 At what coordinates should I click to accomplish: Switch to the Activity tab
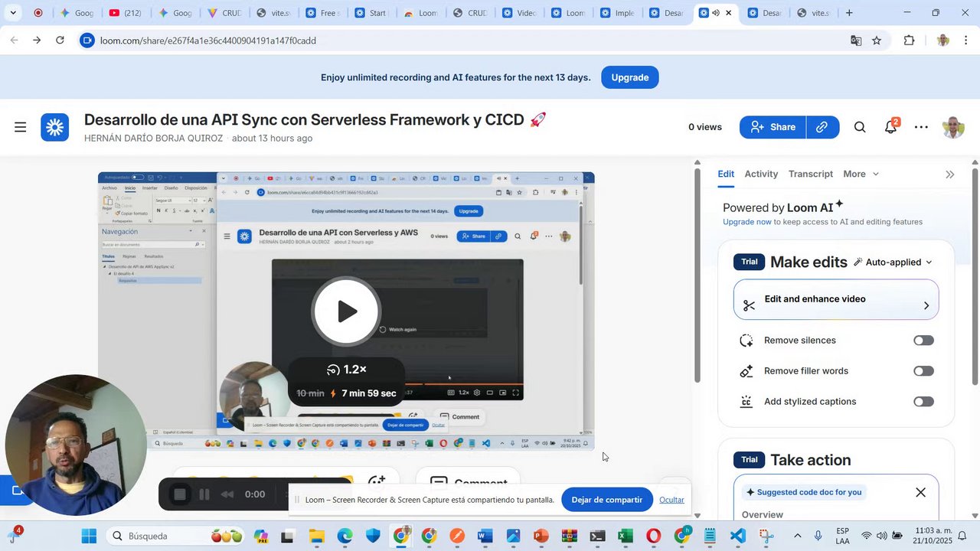tap(761, 174)
